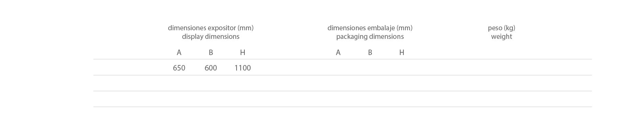Image resolution: width=644 pixels, height=128 pixels.
Task: Select the 'display dimensions' subtitle
Action: point(210,36)
